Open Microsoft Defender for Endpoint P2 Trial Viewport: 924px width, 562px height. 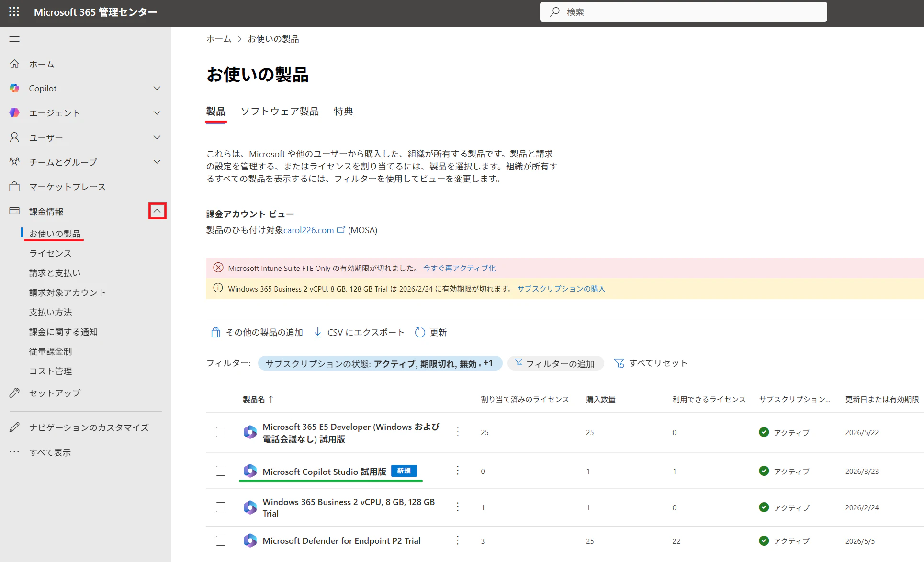(341, 541)
